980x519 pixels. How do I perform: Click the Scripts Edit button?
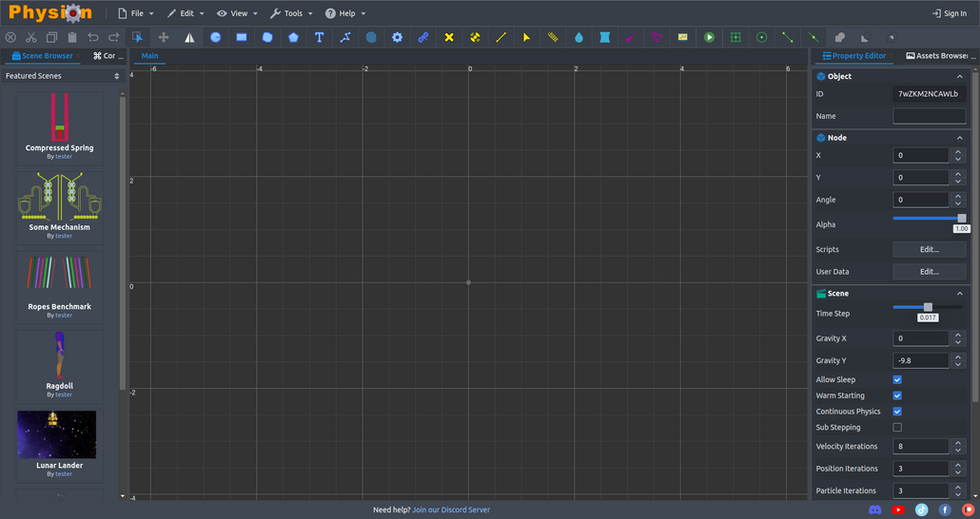point(929,249)
